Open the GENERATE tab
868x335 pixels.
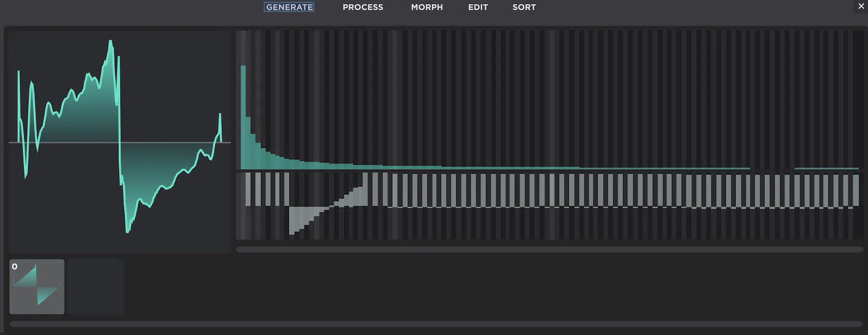tap(289, 7)
